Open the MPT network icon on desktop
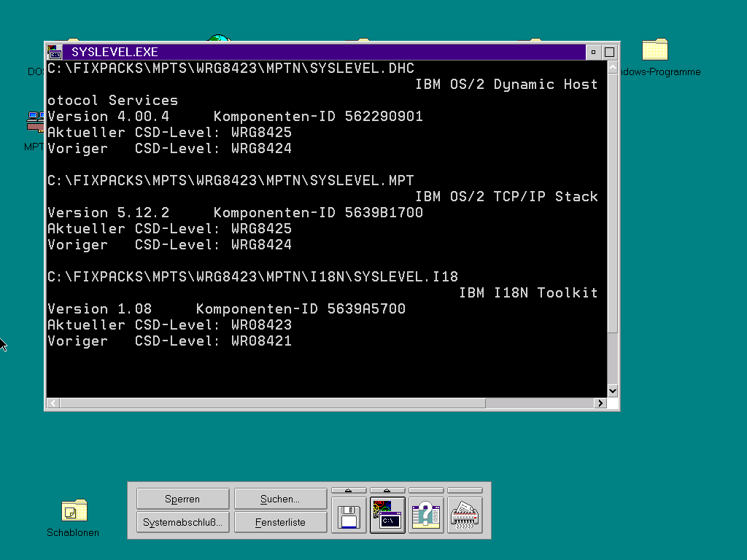 (x=34, y=122)
